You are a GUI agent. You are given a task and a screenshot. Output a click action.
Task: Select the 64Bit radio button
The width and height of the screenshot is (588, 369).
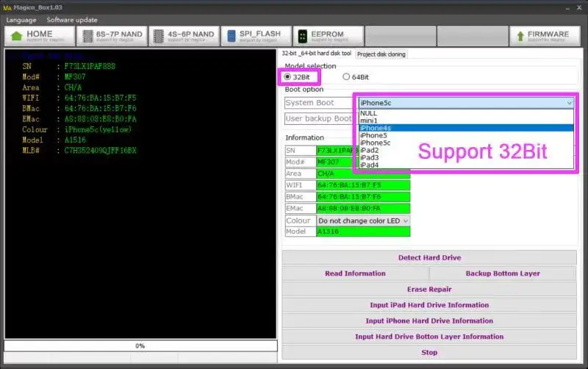pyautogui.click(x=346, y=76)
